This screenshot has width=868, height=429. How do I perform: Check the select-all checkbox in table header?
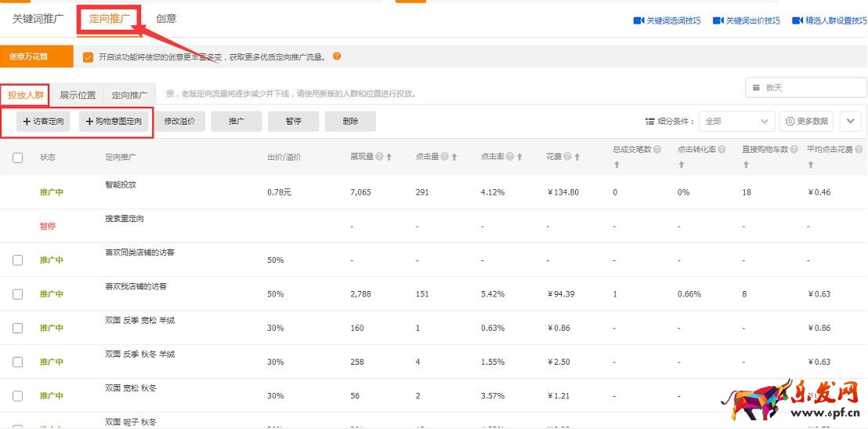point(18,158)
